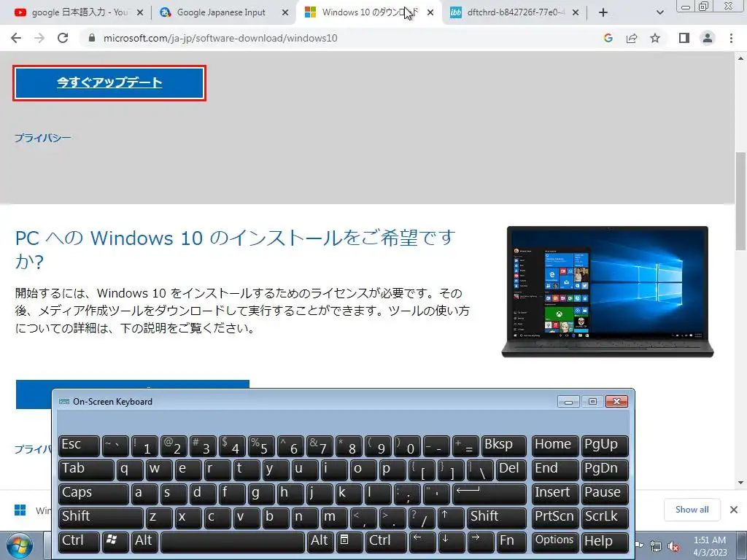
Task: Dismiss the downloads bar with X
Action: coord(734,510)
